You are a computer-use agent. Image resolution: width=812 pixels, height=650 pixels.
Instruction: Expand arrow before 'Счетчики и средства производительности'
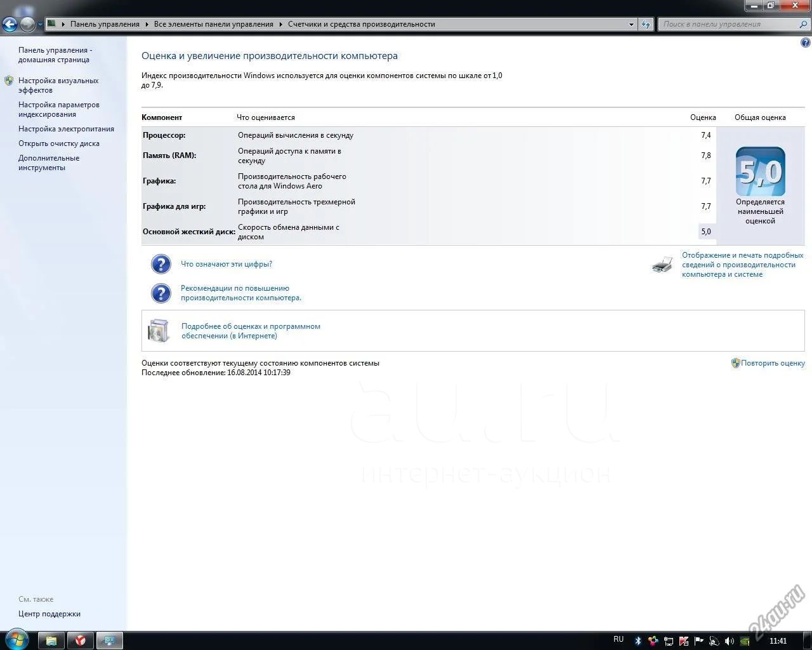(x=281, y=24)
